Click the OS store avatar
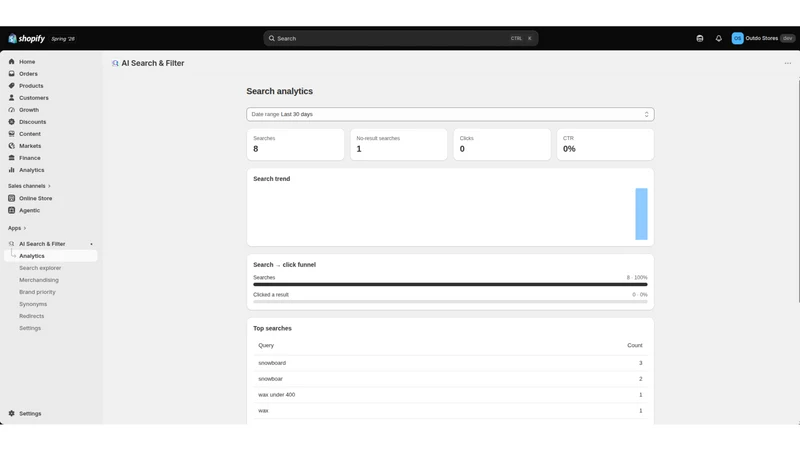Screen dimensions: 800x450 click(x=737, y=38)
